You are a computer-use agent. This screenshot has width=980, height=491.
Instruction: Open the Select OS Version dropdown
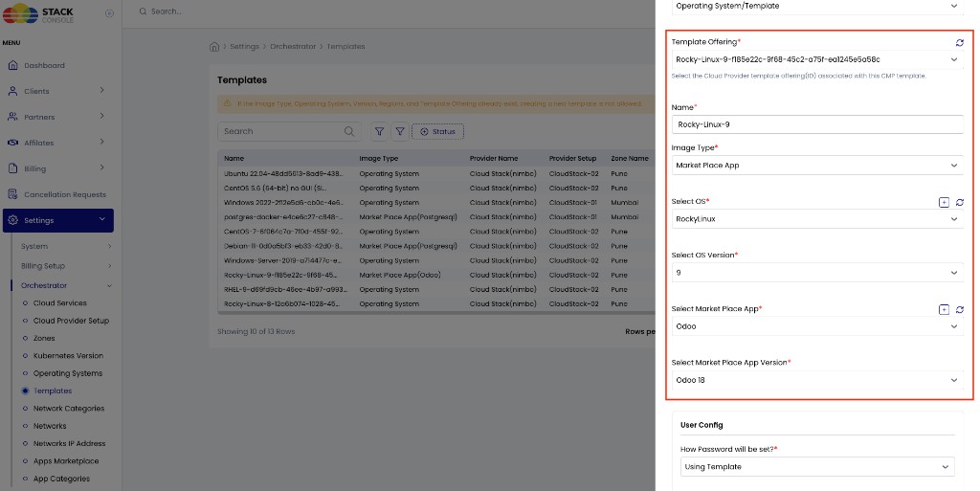pyautogui.click(x=817, y=273)
